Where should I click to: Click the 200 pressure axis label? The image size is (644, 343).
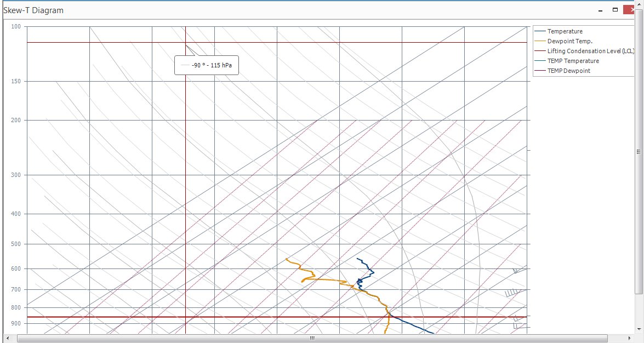15,121
